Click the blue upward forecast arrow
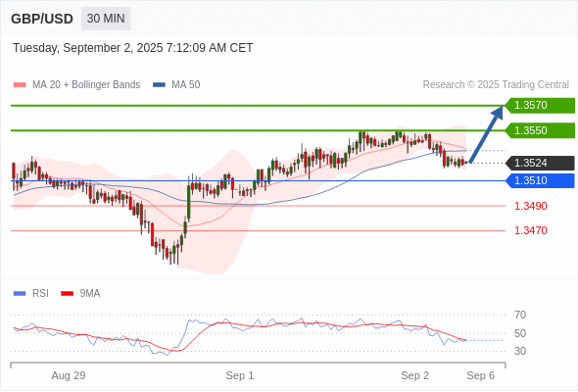The height and width of the screenshot is (392, 578). point(486,134)
